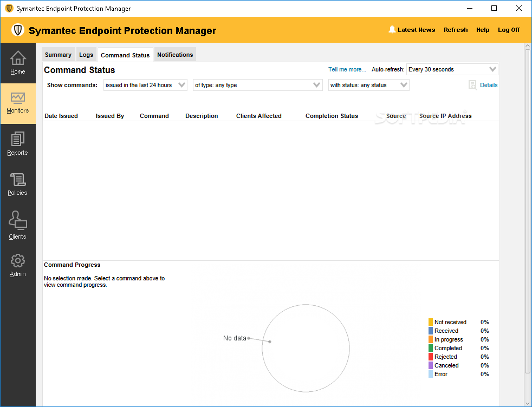The image size is (532, 407).
Task: Click the Latest News bell icon
Action: pyautogui.click(x=392, y=29)
